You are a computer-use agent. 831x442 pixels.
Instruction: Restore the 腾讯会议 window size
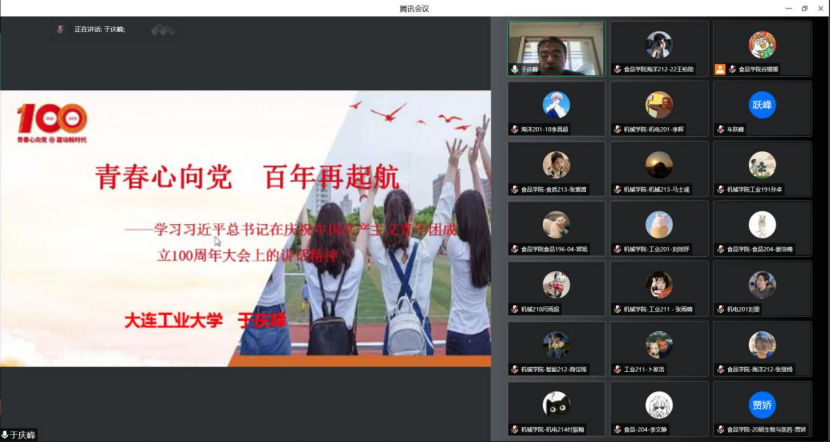coord(803,8)
